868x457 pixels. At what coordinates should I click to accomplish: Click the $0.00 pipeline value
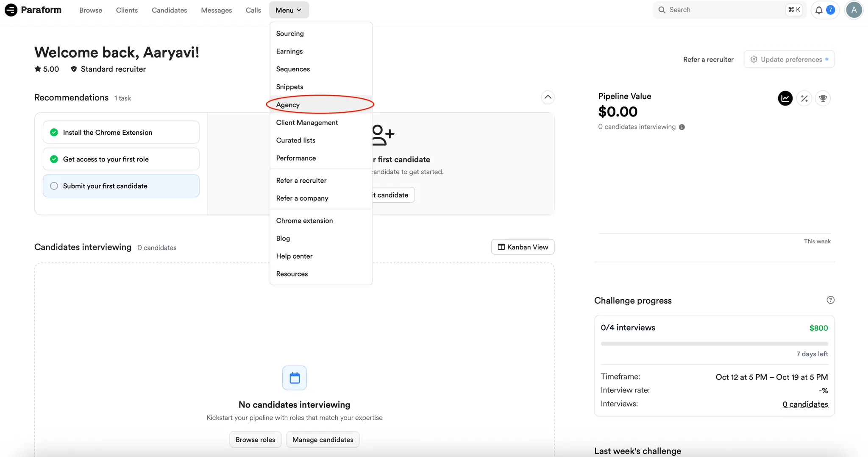618,112
